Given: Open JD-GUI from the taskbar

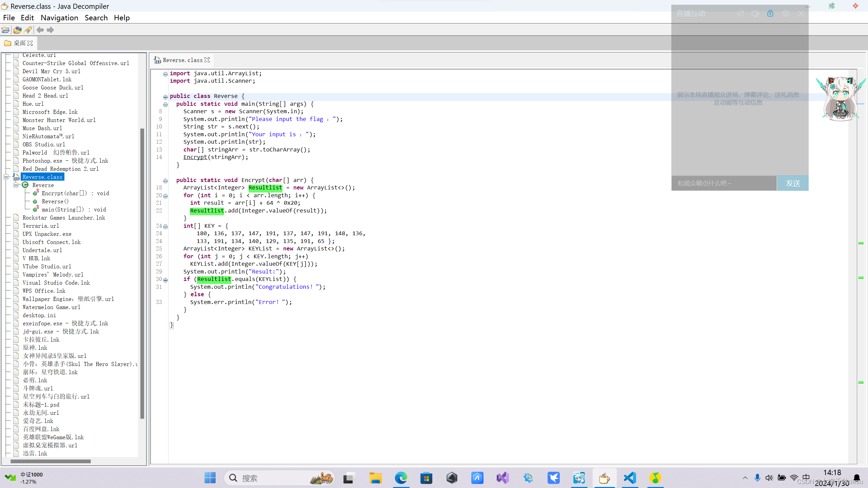Looking at the screenshot, I should point(605,478).
